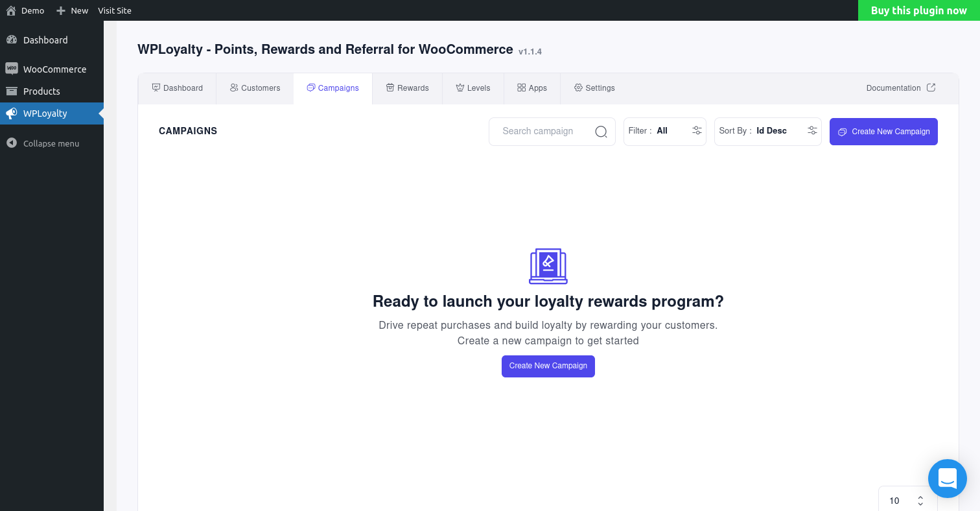Click the WPLoyalty megaphone icon
The height and width of the screenshot is (511, 980).
pyautogui.click(x=12, y=113)
